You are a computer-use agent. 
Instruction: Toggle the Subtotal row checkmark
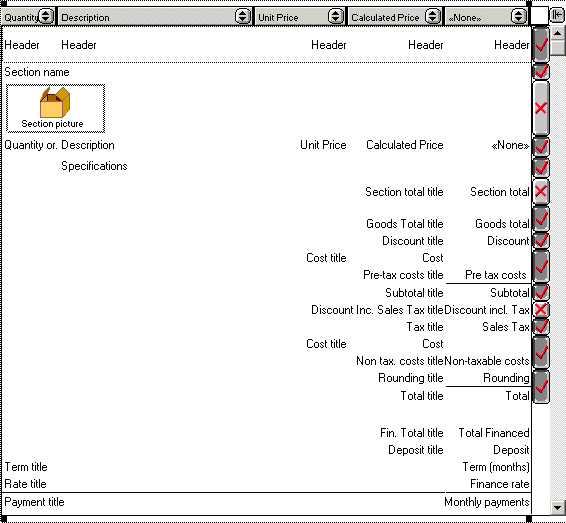click(x=541, y=292)
